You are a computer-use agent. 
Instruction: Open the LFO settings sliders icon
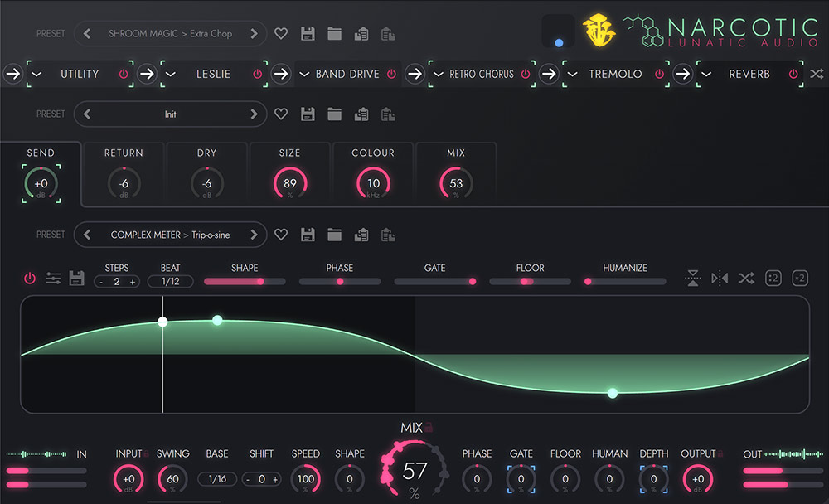pyautogui.click(x=53, y=278)
